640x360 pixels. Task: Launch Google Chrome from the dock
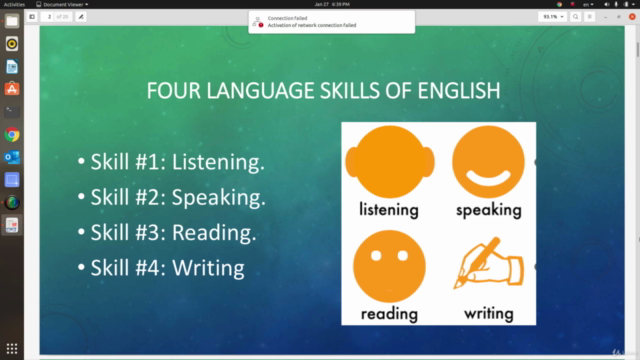coord(12,135)
